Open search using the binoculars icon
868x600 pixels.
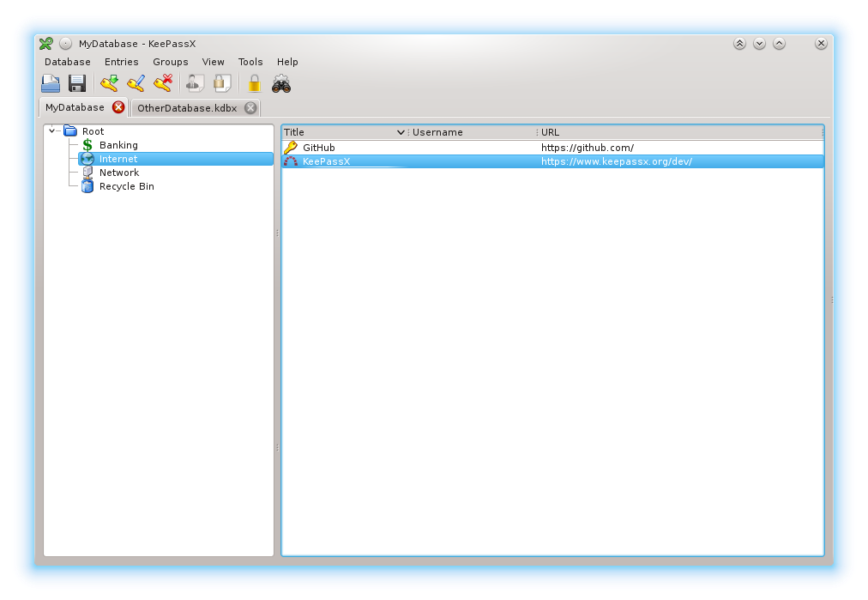click(281, 83)
